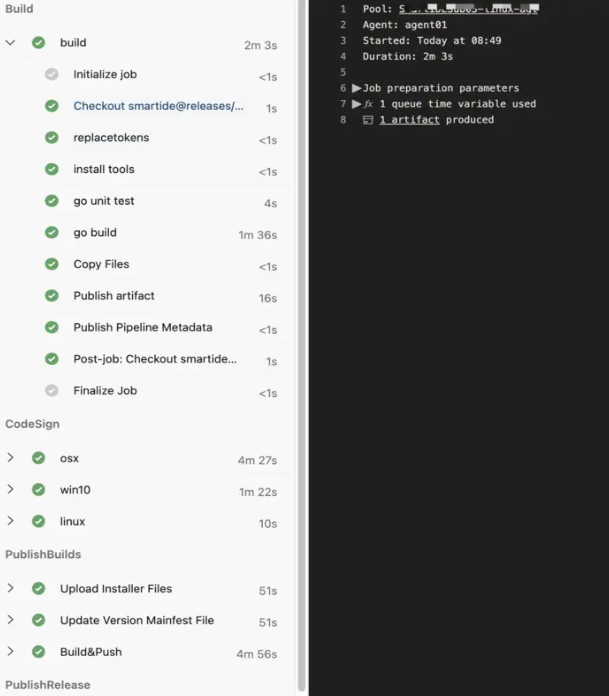Click the success icon beside Publish artifact
Screen dimensions: 609x696
[52, 296]
